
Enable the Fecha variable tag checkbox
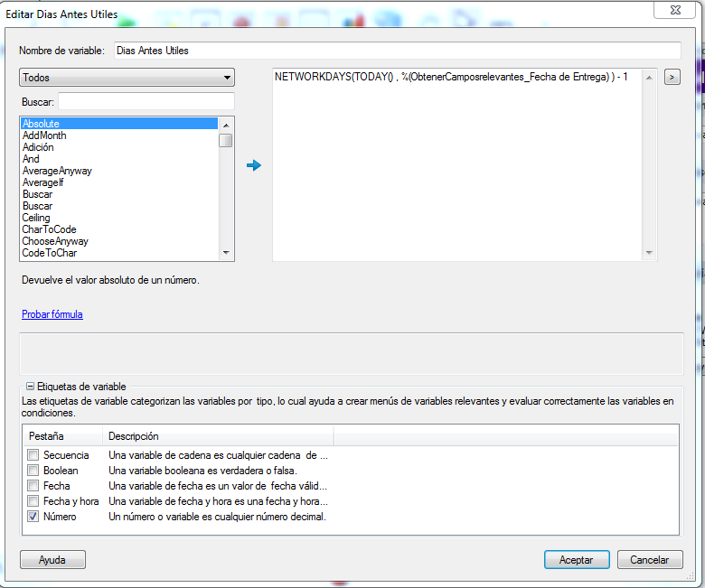[x=33, y=486]
